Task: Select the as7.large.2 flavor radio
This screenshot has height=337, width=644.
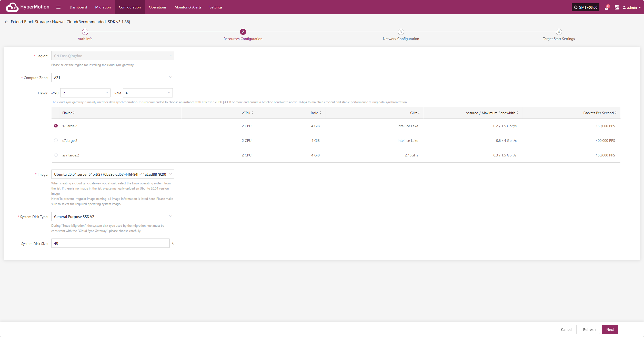Action: pyautogui.click(x=56, y=155)
